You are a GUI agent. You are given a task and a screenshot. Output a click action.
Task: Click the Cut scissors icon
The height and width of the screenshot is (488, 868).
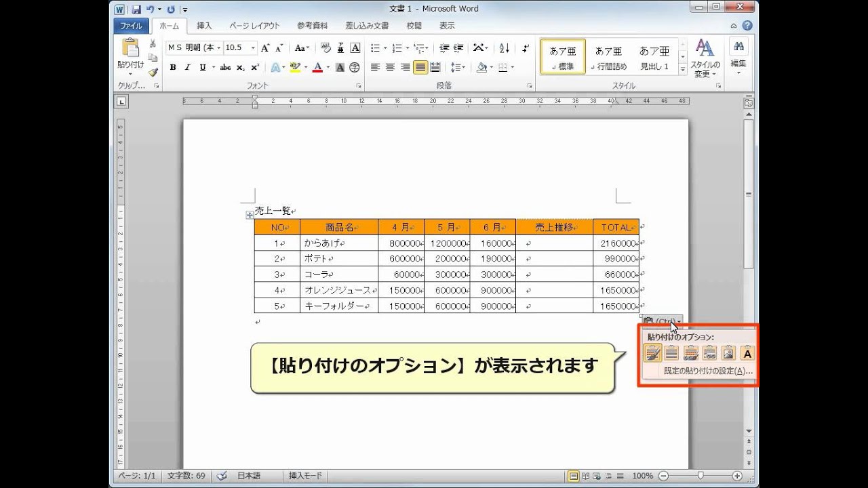click(x=153, y=44)
